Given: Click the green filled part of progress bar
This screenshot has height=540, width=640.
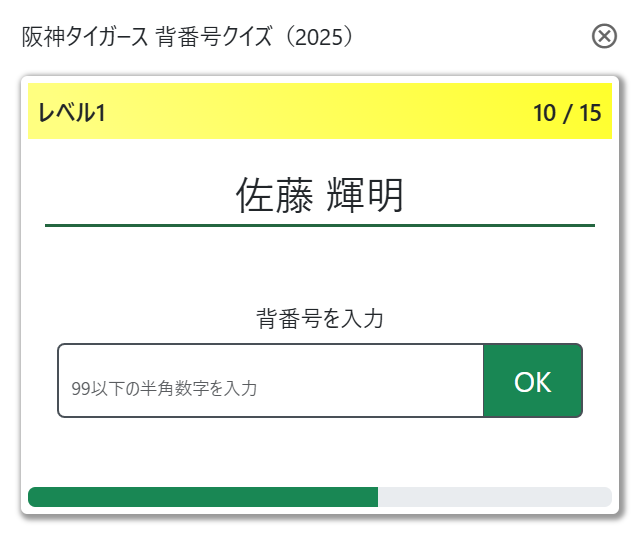Looking at the screenshot, I should pos(203,497).
